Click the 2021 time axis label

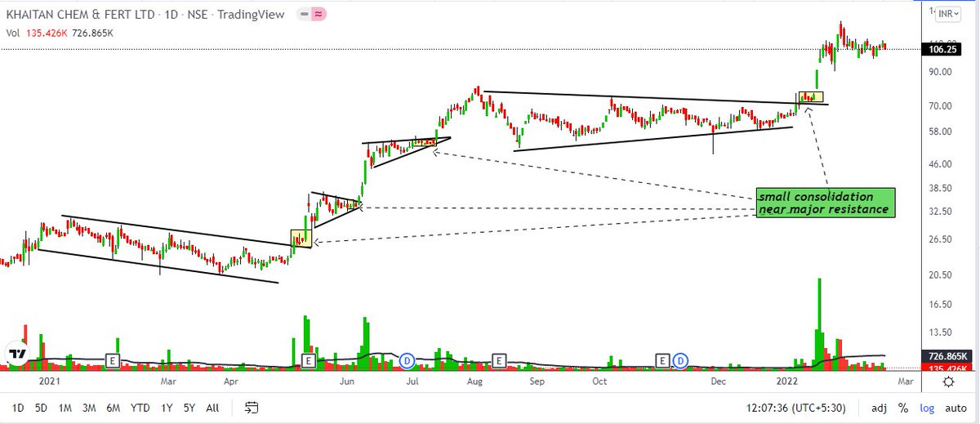coord(51,381)
